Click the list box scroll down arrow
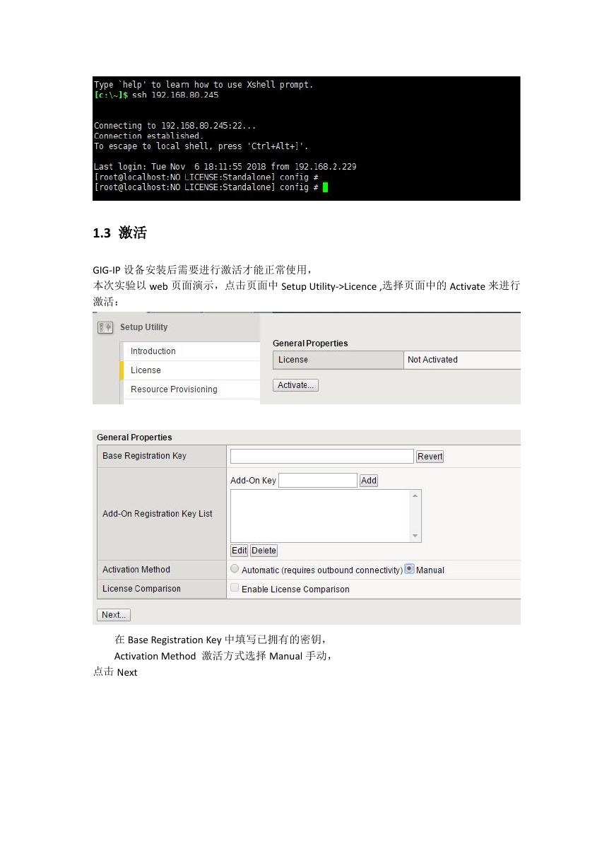 [415, 536]
